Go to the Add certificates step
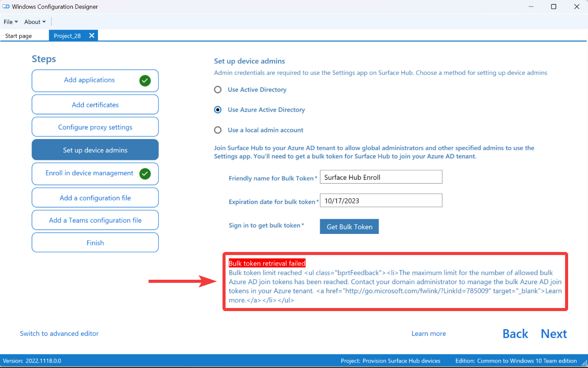 95,105
